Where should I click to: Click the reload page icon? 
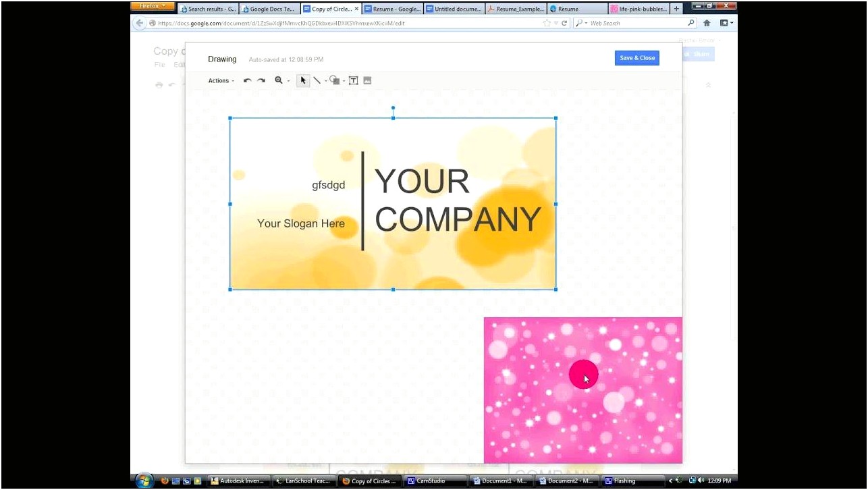(564, 23)
